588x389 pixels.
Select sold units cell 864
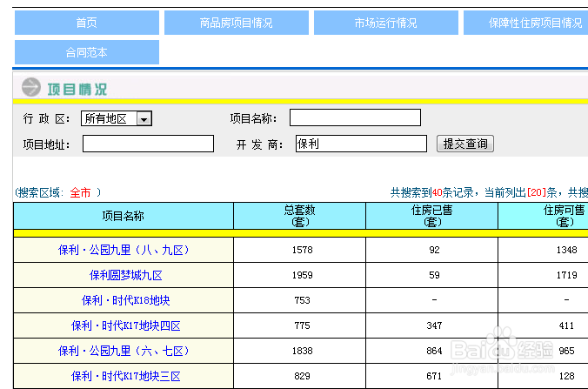434,351
